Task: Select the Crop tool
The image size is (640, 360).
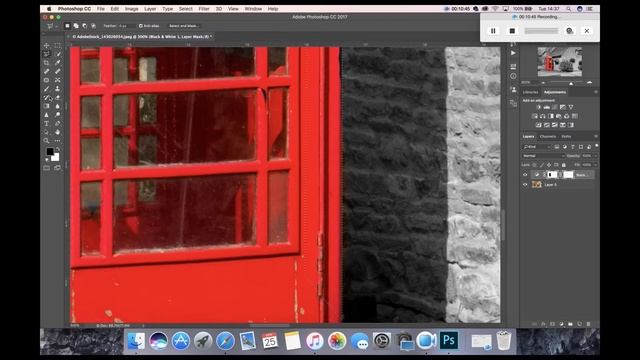Action: click(47, 63)
